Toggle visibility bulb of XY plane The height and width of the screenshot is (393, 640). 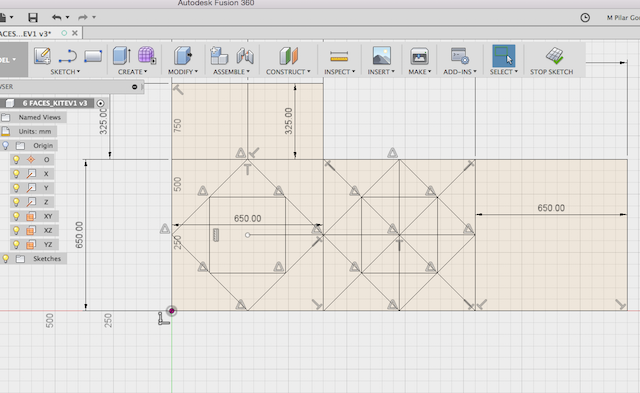pyautogui.click(x=16, y=216)
